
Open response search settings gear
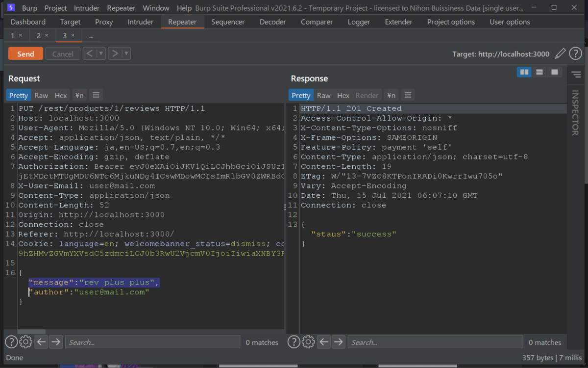click(308, 342)
